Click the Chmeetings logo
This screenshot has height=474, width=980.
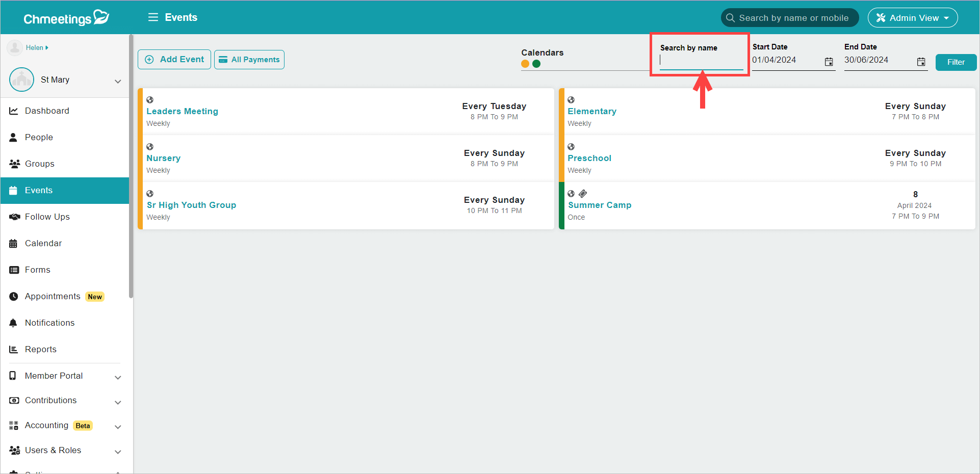(66, 18)
